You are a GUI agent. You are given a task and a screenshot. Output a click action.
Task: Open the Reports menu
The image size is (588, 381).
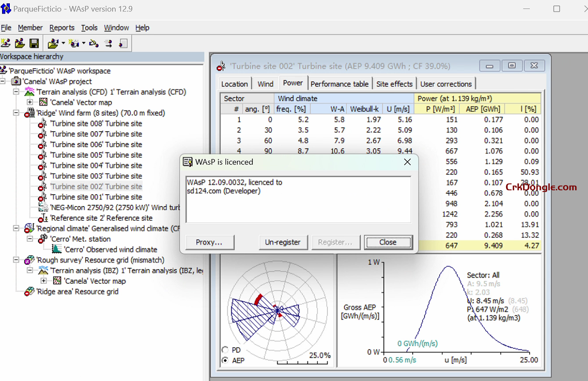[x=62, y=28]
